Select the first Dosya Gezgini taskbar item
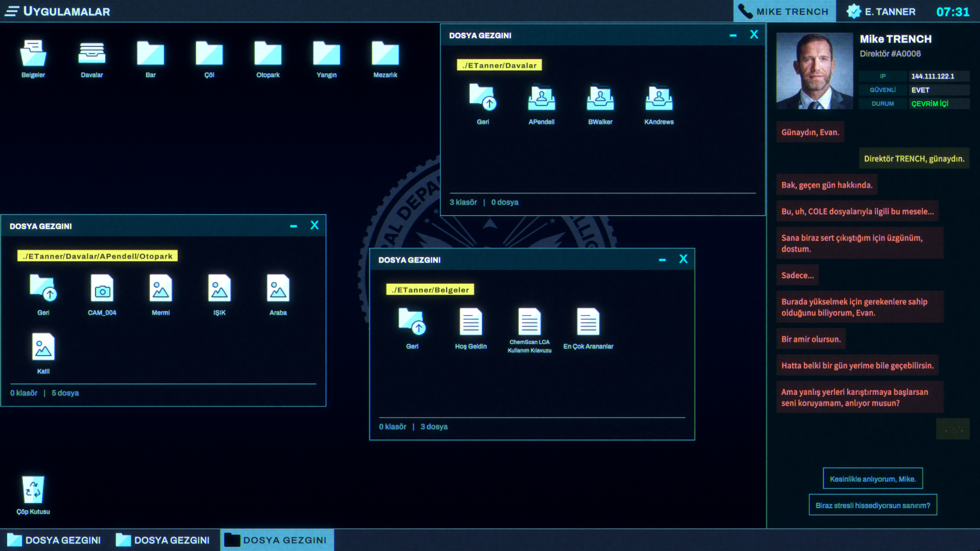This screenshot has height=551, width=980. coord(54,540)
